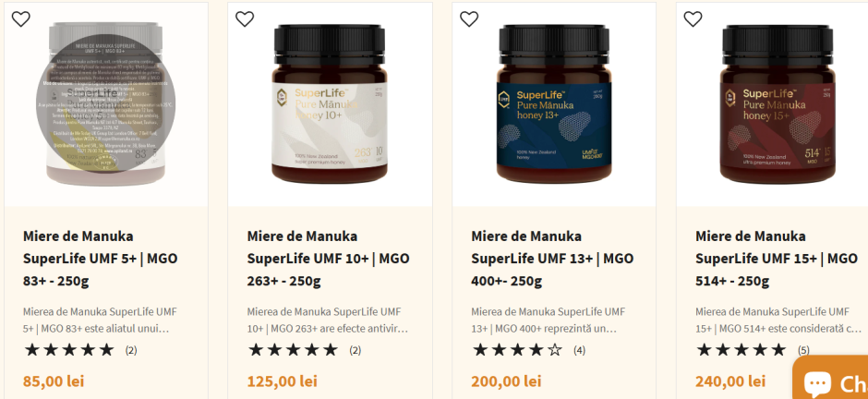The image size is (868, 399).
Task: Click the 200,00 lei price
Action: click(x=506, y=381)
